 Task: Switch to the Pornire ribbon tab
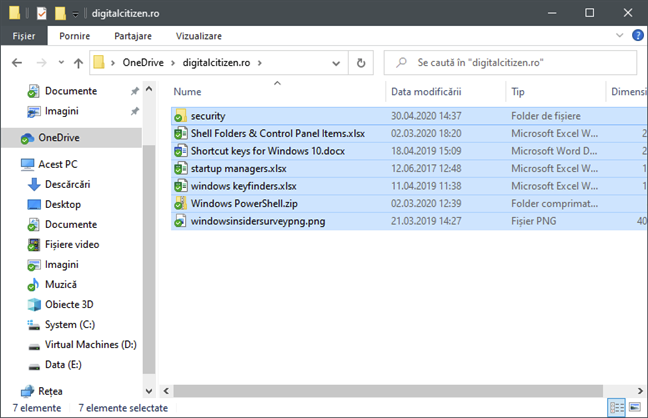(x=74, y=36)
